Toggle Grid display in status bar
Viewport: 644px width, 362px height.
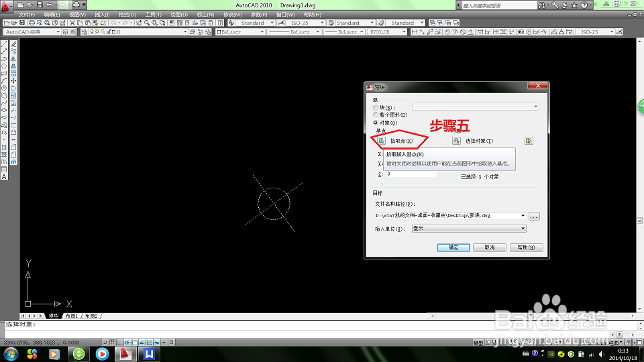113,342
